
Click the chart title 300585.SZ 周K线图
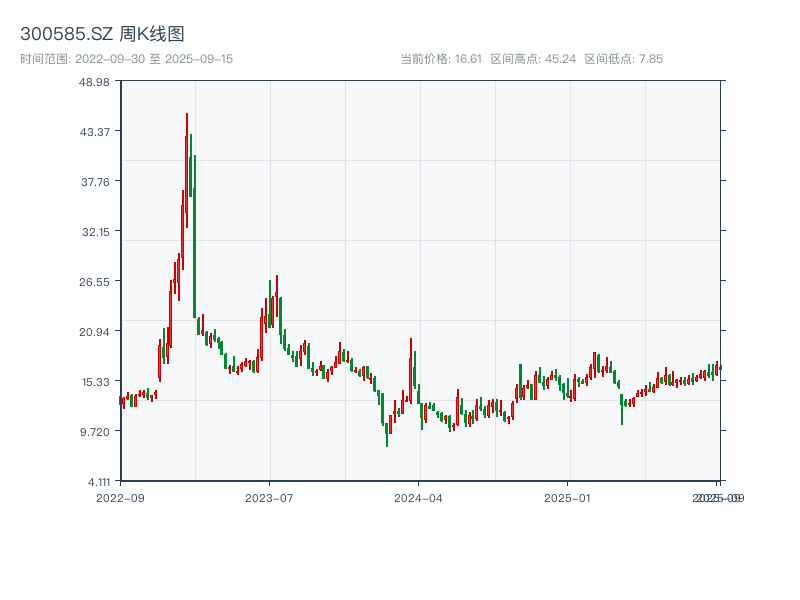[x=102, y=34]
